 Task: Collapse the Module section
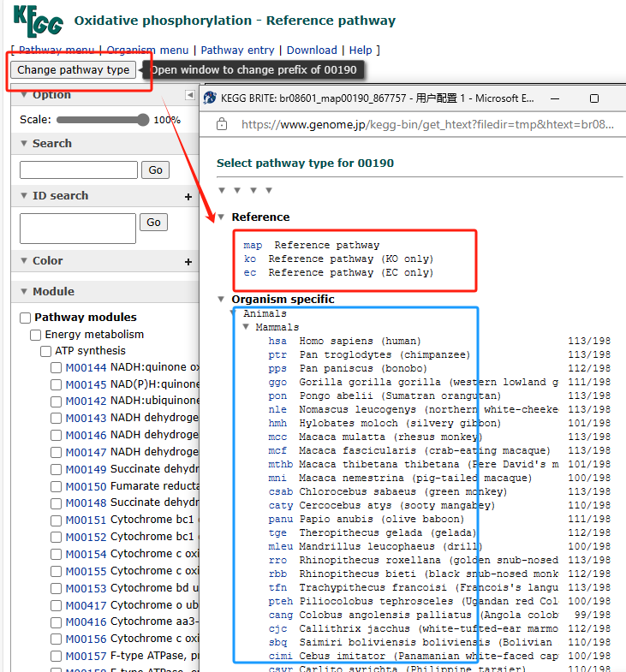tap(24, 291)
